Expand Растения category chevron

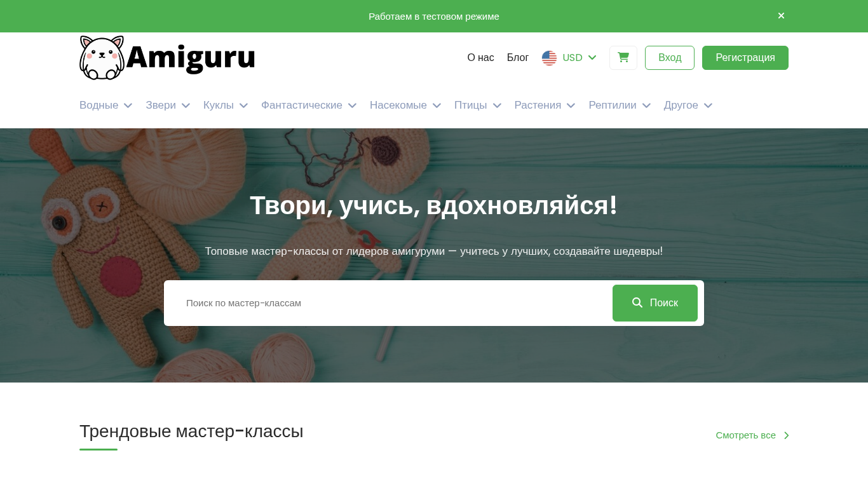pyautogui.click(x=571, y=105)
